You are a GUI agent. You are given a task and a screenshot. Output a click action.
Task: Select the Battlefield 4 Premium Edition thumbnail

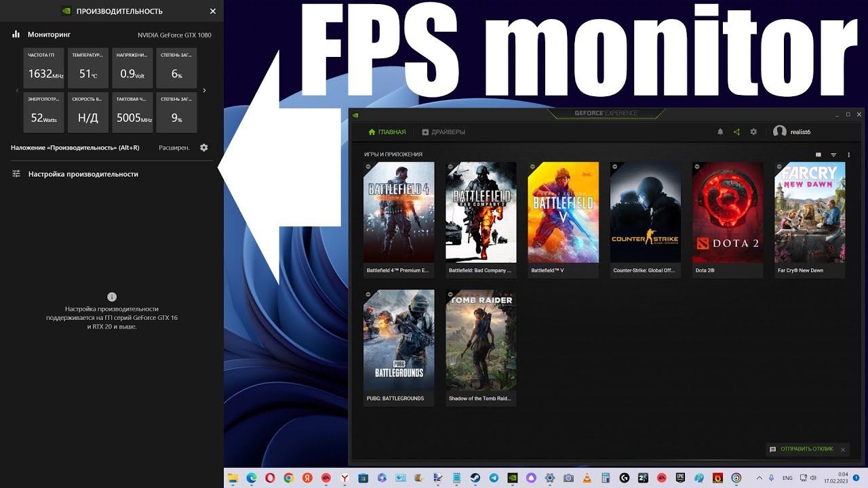(399, 212)
